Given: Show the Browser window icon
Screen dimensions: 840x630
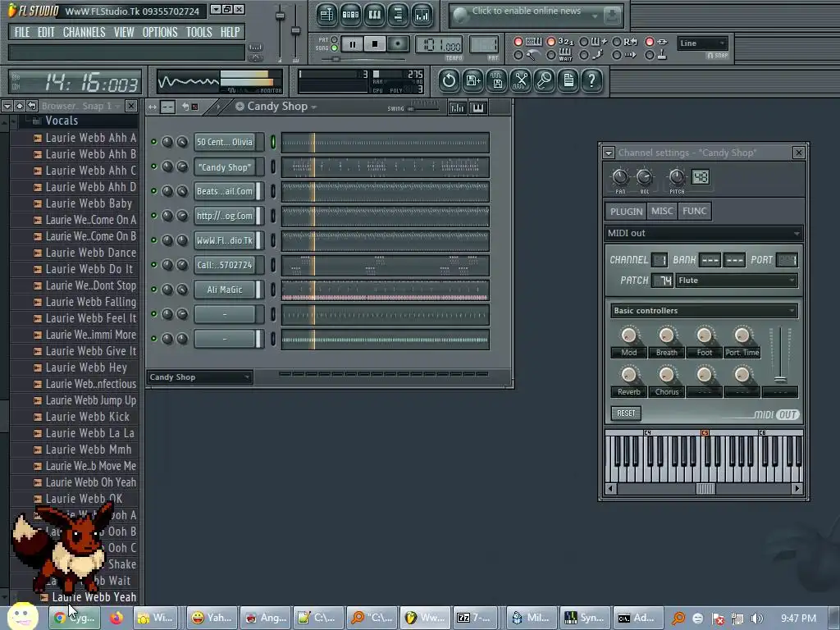Looking at the screenshot, I should tap(398, 15).
